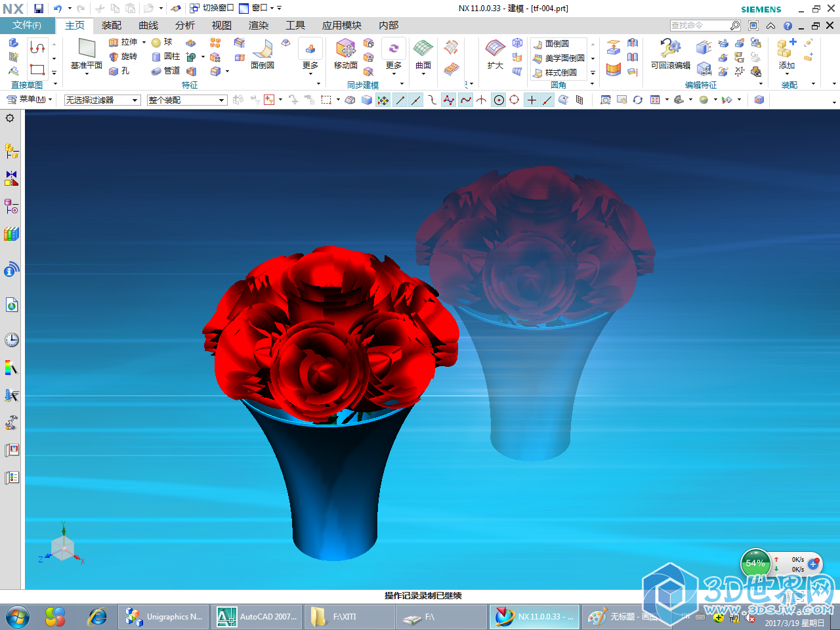The image size is (840, 630).
Task: Select the Extrude (拉伸) tool
Action: (x=123, y=42)
